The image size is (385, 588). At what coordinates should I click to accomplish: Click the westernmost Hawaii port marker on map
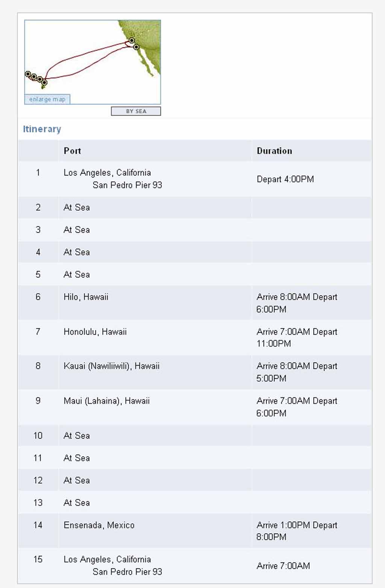tap(28, 74)
